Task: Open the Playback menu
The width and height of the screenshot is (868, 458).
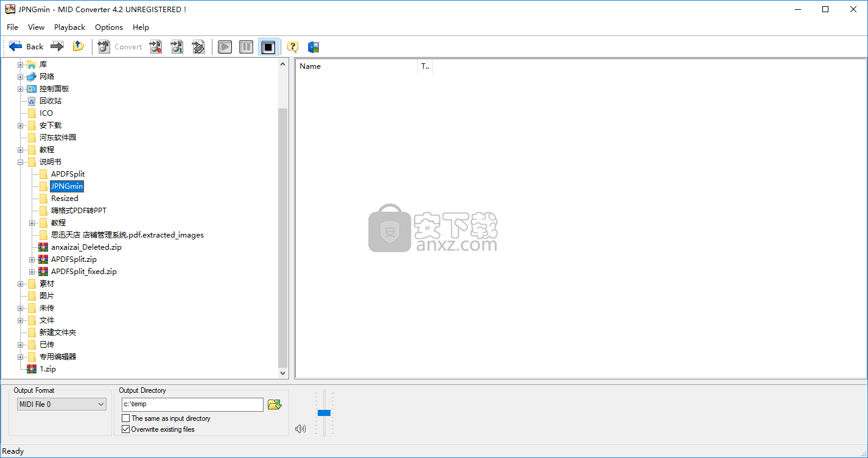Action: click(x=69, y=27)
